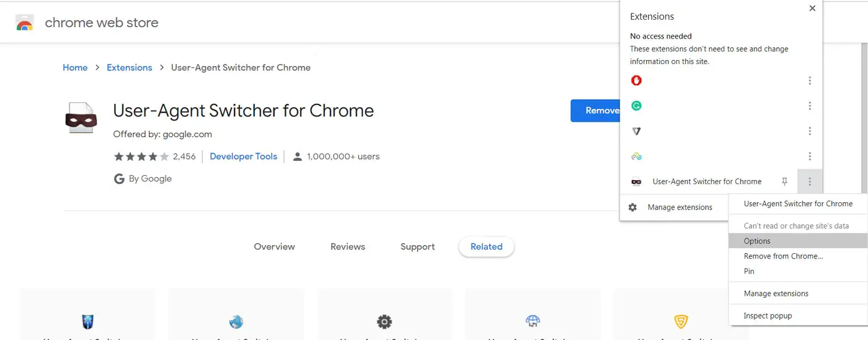Open the three-dot menu for the V extension

pyautogui.click(x=810, y=131)
